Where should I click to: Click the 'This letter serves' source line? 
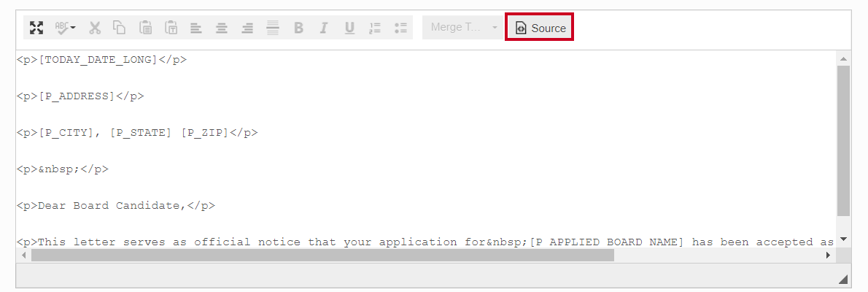pos(425,242)
